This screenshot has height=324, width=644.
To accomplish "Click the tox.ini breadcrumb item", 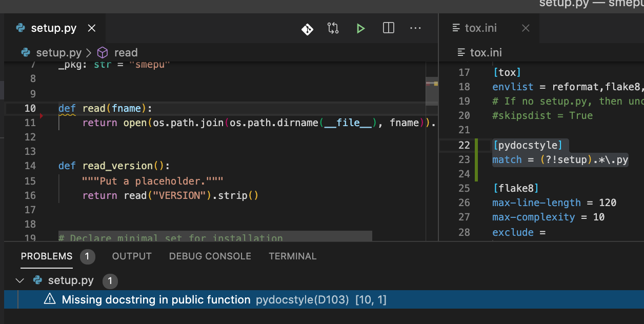I will click(486, 53).
